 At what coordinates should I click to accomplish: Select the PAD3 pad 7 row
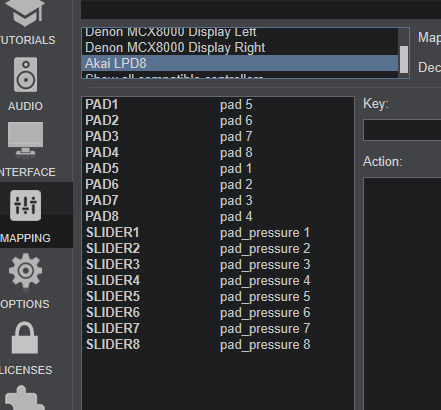pos(218,137)
